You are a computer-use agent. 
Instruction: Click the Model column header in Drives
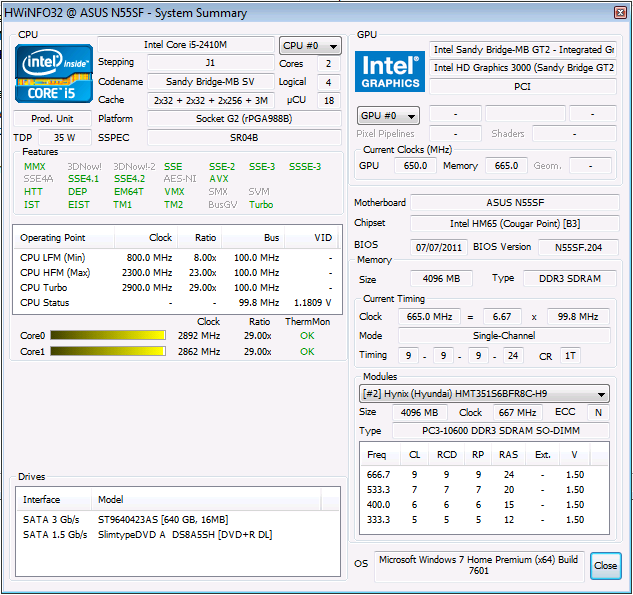(x=206, y=499)
